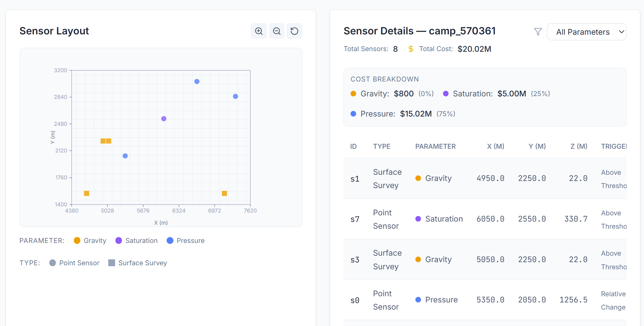The width and height of the screenshot is (644, 326).
Task: Open the All Parameters dropdown
Action: tap(586, 32)
